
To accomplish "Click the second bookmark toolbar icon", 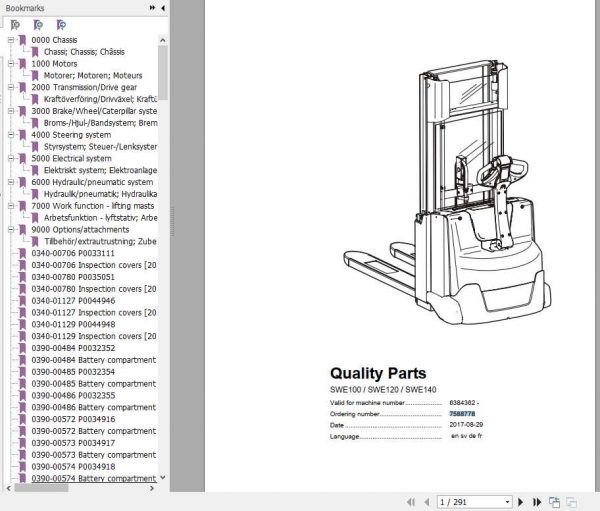I will [x=38, y=25].
